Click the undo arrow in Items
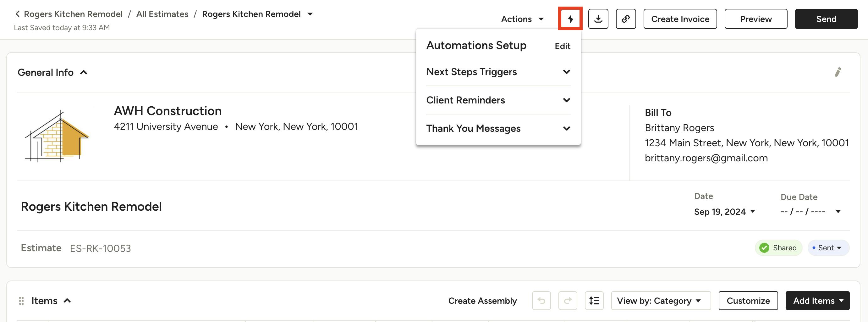This screenshot has width=868, height=322. [541, 300]
